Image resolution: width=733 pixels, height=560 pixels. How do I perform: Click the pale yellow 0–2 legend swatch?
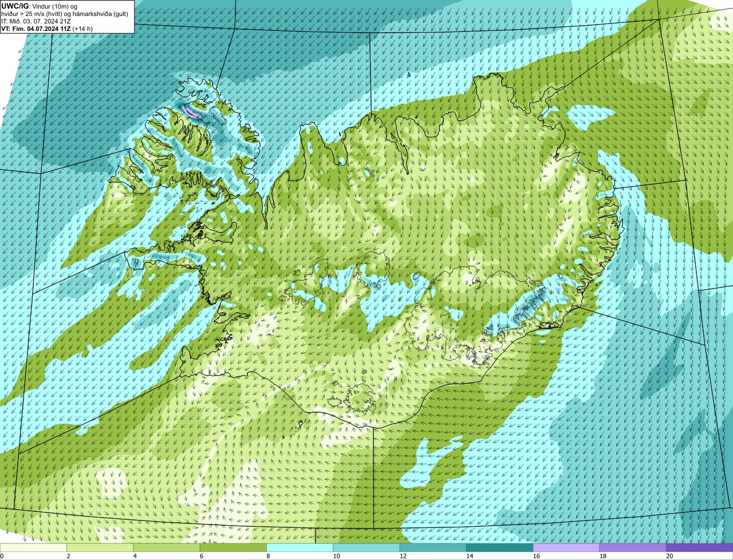point(34,547)
